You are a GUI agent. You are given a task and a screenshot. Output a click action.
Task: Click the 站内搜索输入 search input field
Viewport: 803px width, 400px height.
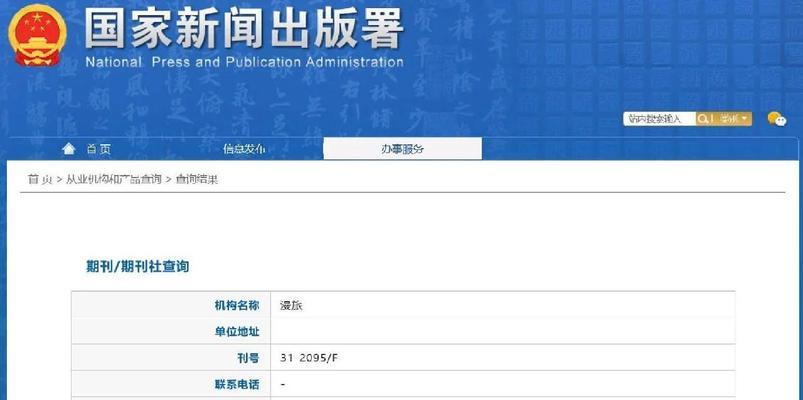point(660,119)
